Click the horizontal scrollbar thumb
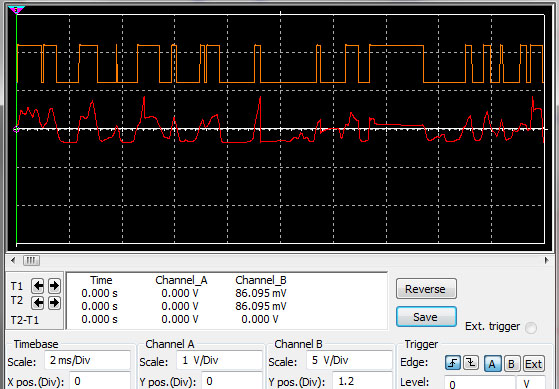Screen dimensions: 559x389 point(31,260)
